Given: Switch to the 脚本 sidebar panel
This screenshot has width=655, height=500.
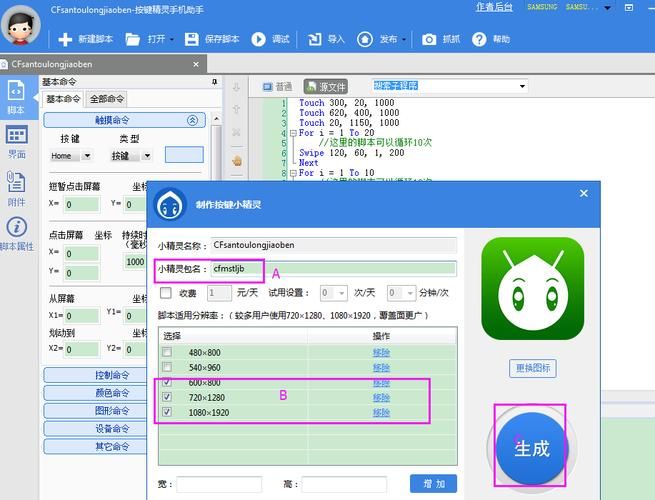Looking at the screenshot, I should point(16,98).
